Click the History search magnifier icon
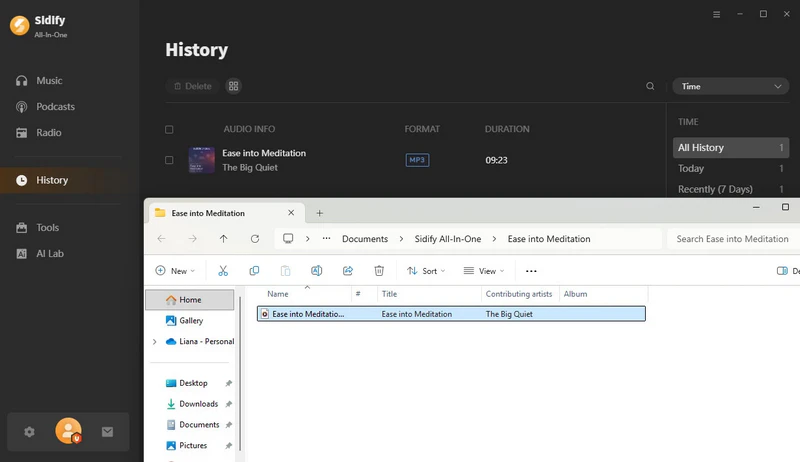800x462 pixels. (x=650, y=86)
